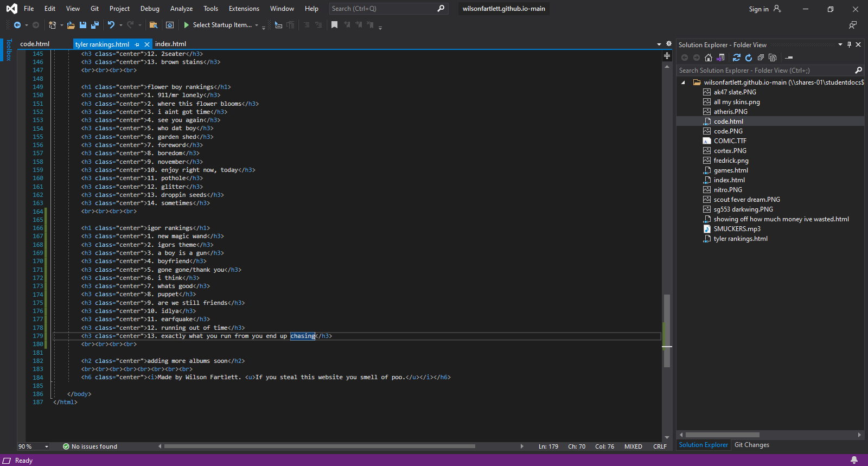Toggle Show All Files in Solution Explorer
The height and width of the screenshot is (466, 868).
tap(773, 58)
